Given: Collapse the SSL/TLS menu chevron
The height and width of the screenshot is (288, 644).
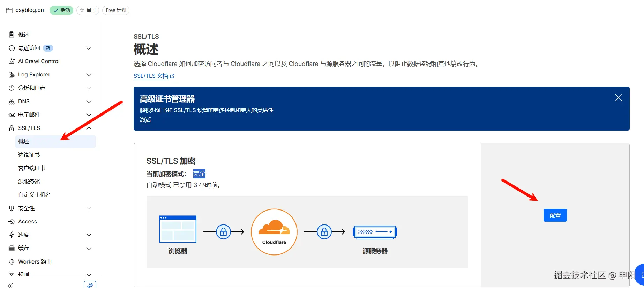Looking at the screenshot, I should [89, 128].
